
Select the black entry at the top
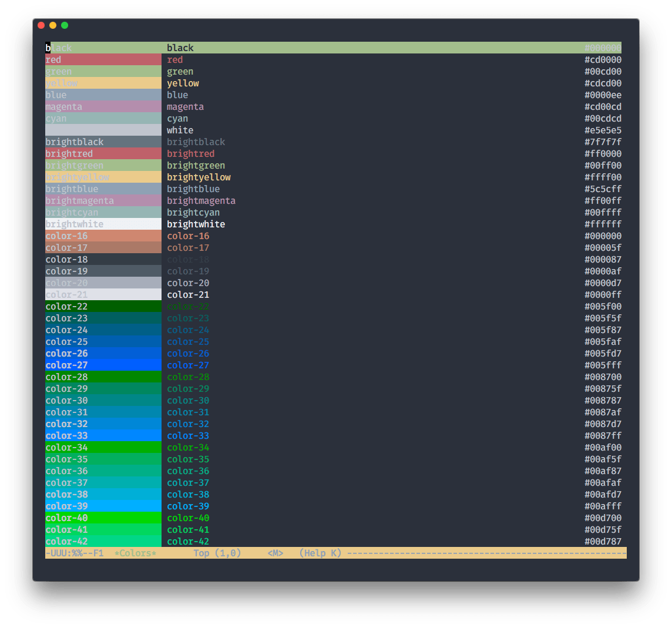(x=103, y=48)
